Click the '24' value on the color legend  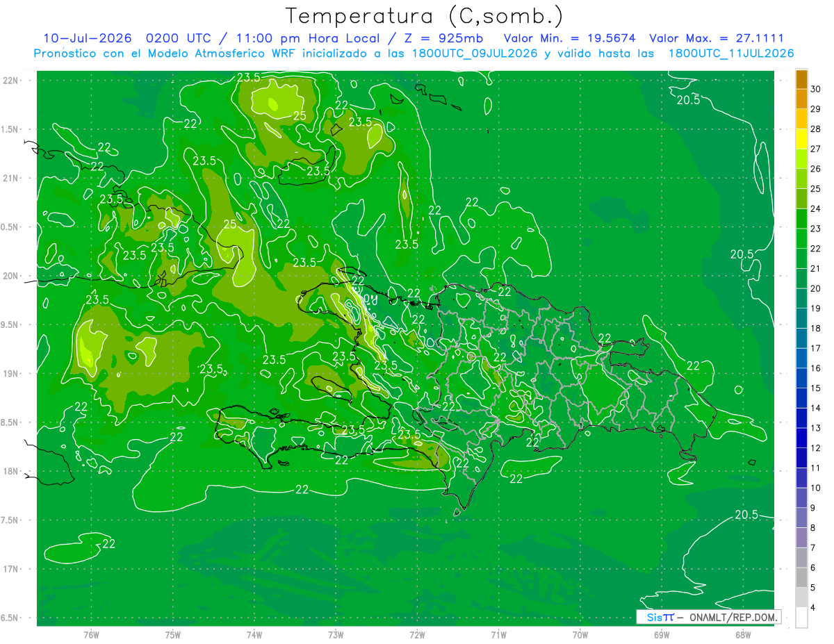[816, 209]
